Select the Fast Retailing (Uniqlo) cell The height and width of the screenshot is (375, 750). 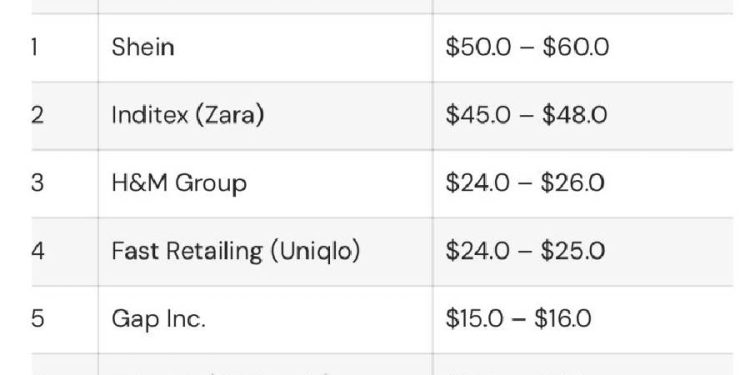click(265, 252)
